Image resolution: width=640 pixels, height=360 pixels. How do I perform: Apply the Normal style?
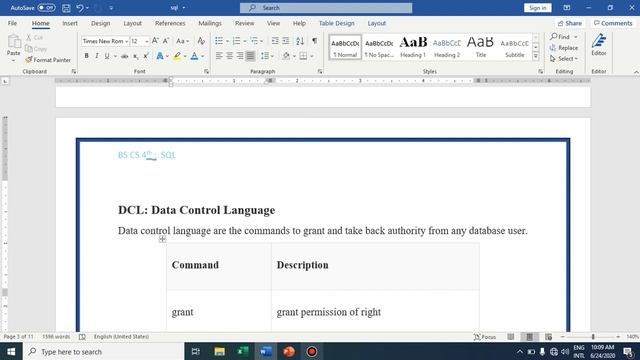345,47
